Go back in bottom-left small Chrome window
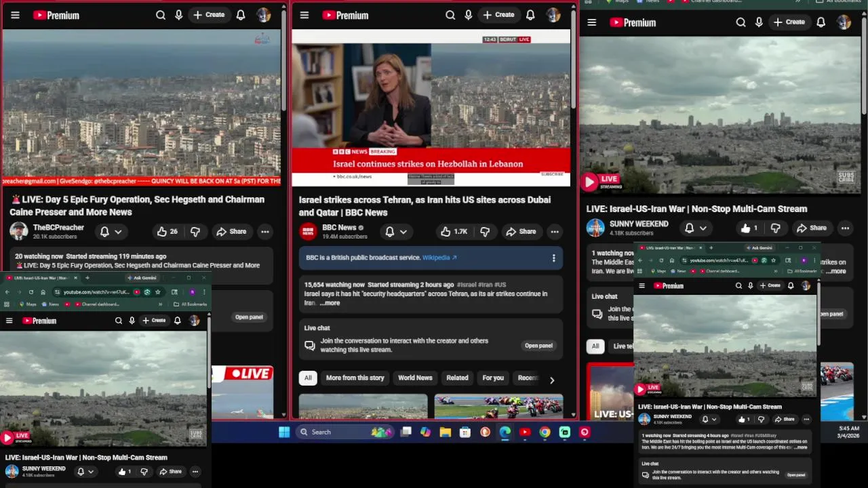This screenshot has height=488, width=868. pos(7,292)
